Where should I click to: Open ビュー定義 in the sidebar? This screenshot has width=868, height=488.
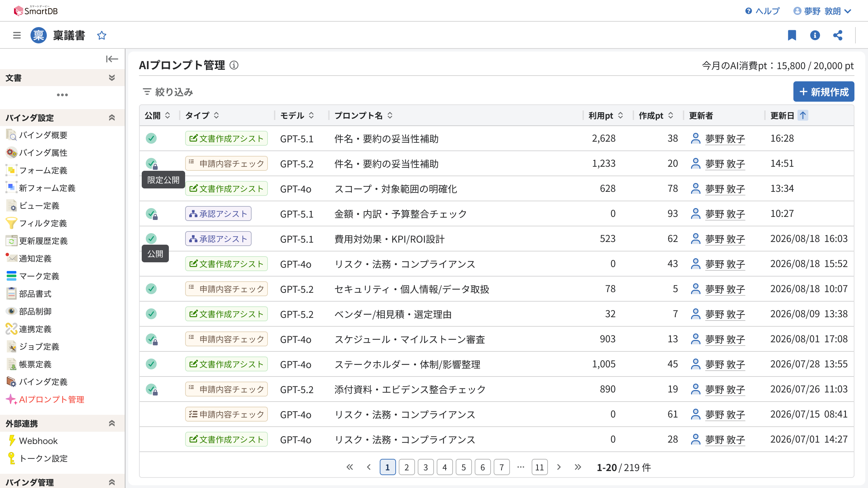[39, 206]
